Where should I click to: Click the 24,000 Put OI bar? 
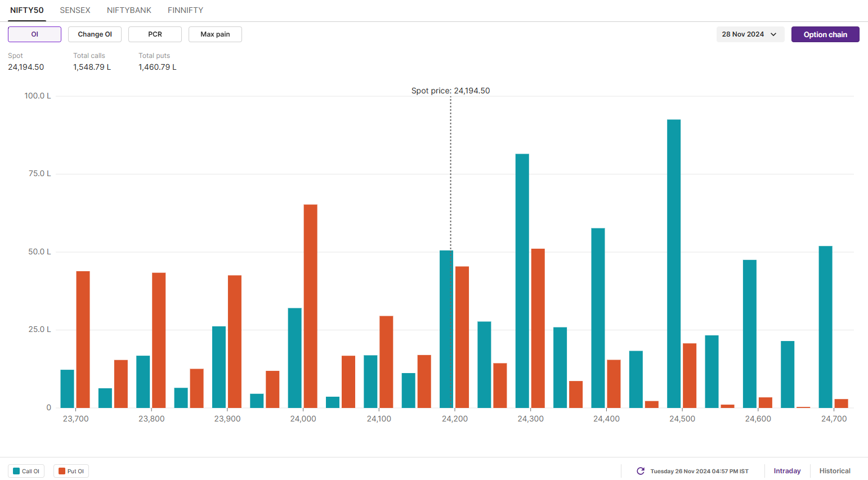pyautogui.click(x=310, y=306)
